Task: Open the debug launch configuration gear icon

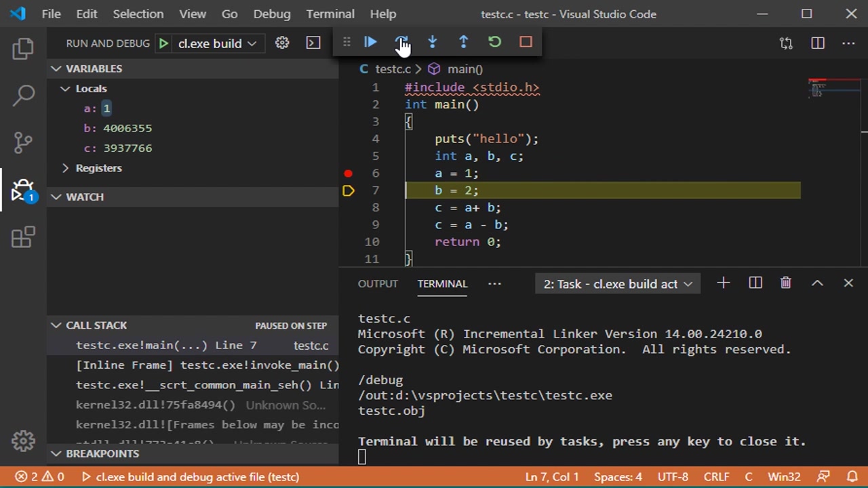Action: (x=282, y=43)
